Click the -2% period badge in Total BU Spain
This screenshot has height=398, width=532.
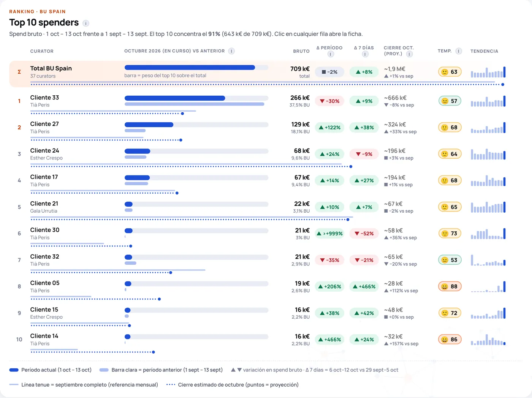click(329, 72)
